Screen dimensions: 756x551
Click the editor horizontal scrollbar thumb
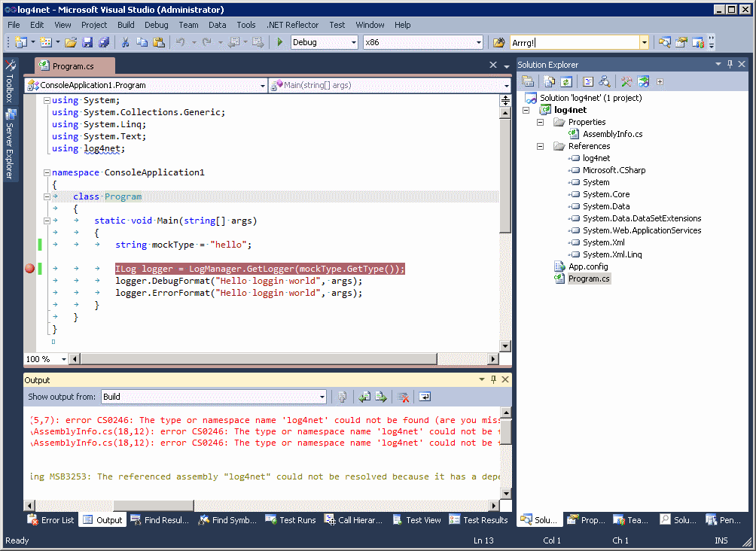click(259, 359)
